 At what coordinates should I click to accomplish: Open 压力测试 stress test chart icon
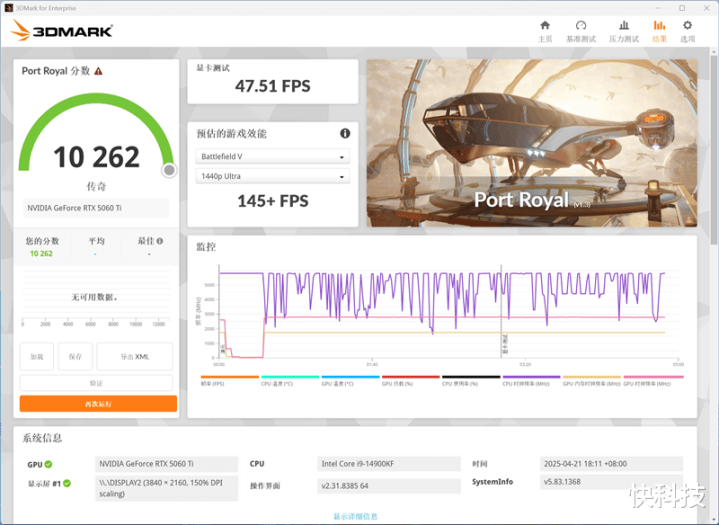click(624, 26)
